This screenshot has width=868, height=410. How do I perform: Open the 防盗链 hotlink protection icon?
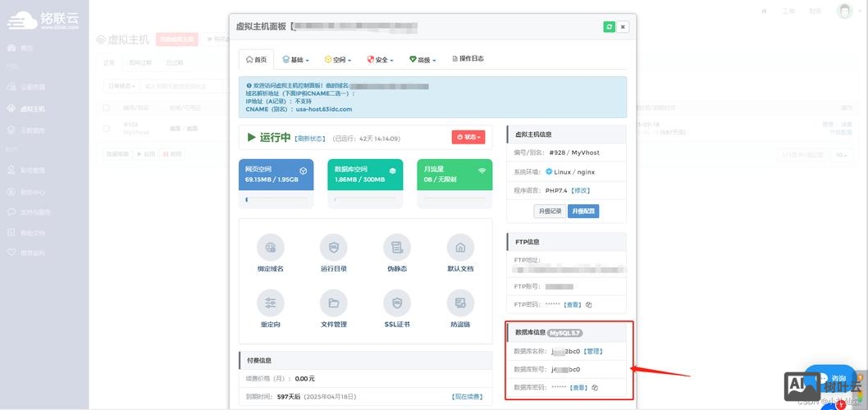click(x=460, y=303)
